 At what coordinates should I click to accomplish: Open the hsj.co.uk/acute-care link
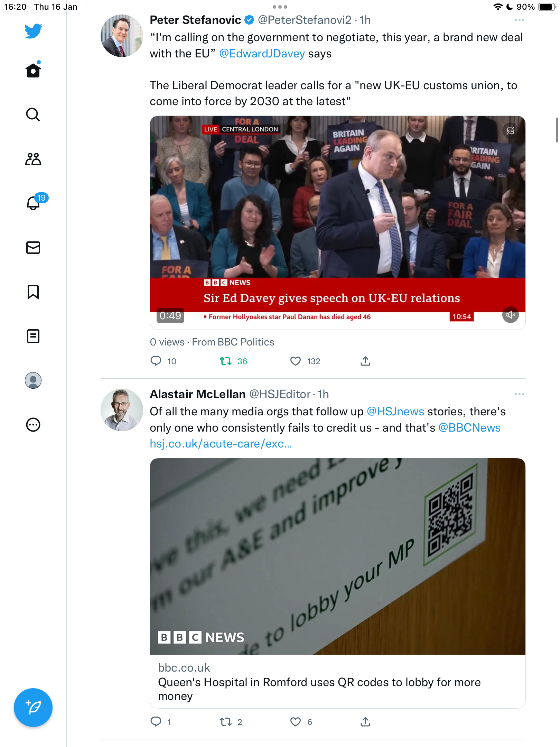click(221, 444)
